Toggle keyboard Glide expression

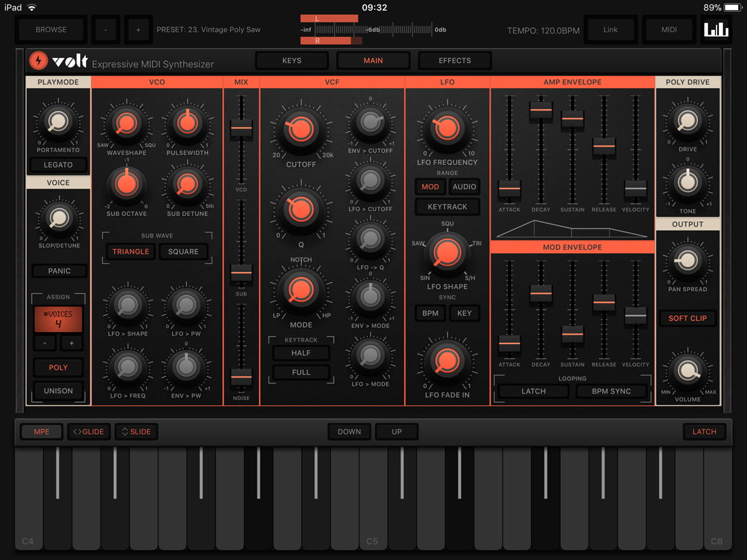pyautogui.click(x=89, y=431)
